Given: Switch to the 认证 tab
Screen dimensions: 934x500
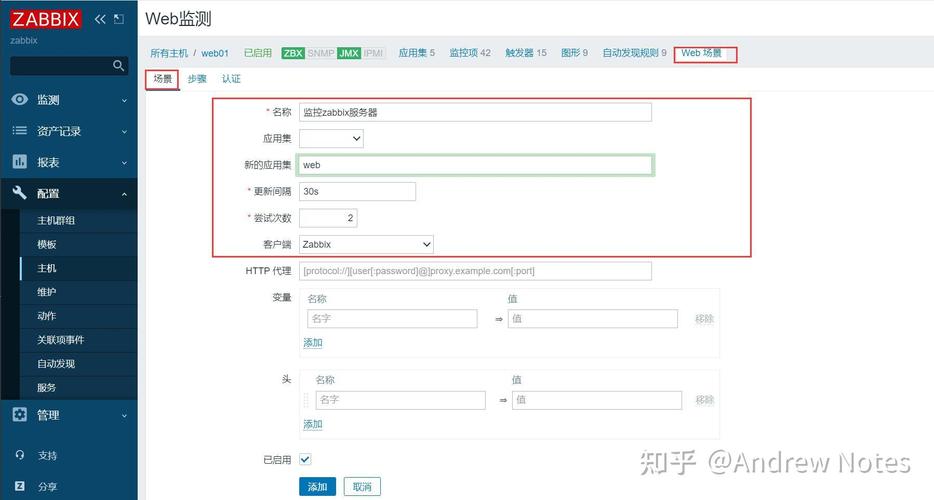Looking at the screenshot, I should (231, 79).
